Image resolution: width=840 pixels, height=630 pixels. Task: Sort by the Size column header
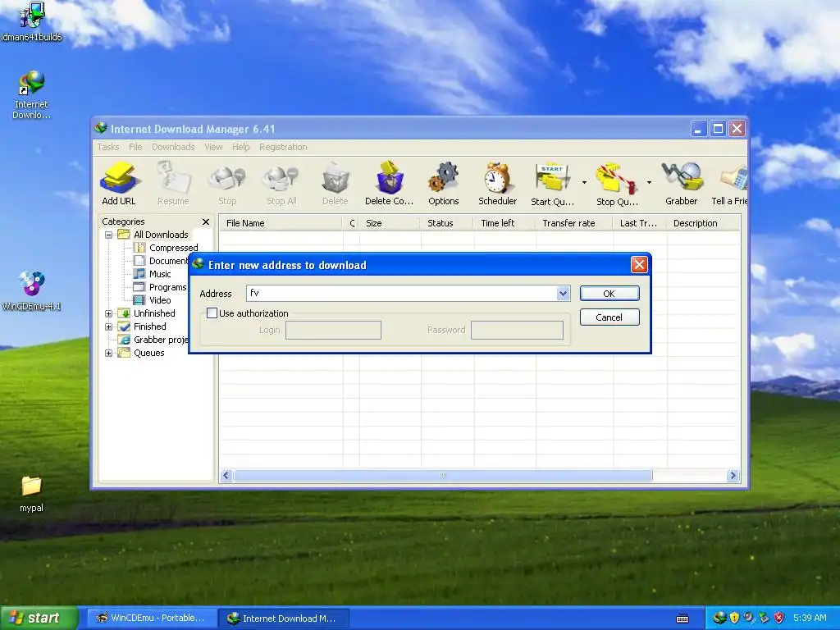(x=390, y=223)
